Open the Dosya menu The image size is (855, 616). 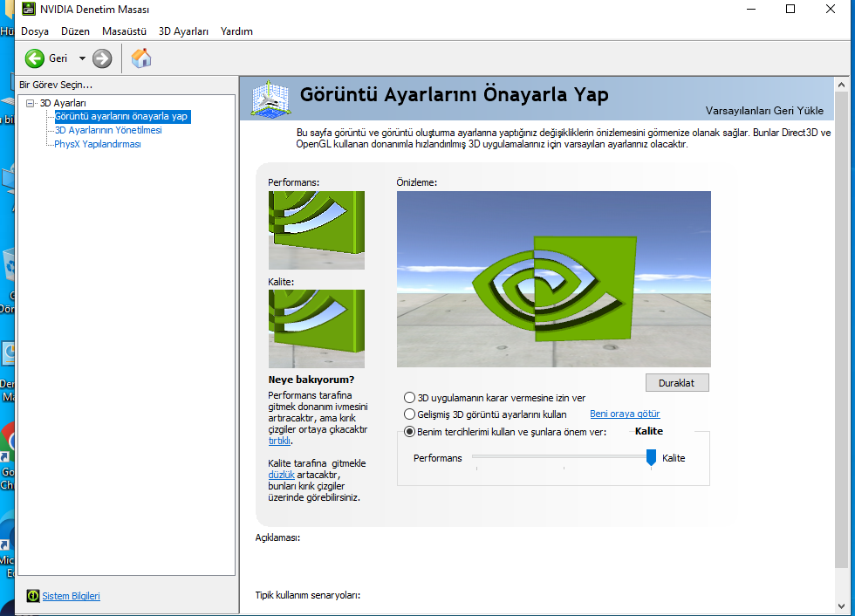35,31
